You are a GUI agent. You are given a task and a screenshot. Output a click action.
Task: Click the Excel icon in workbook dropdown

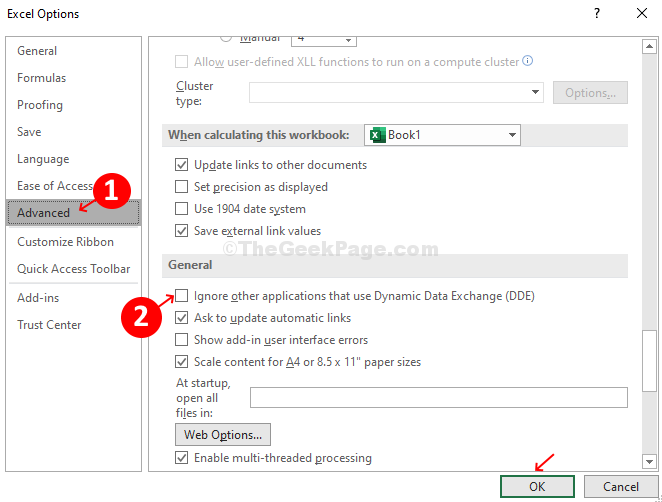(x=377, y=135)
